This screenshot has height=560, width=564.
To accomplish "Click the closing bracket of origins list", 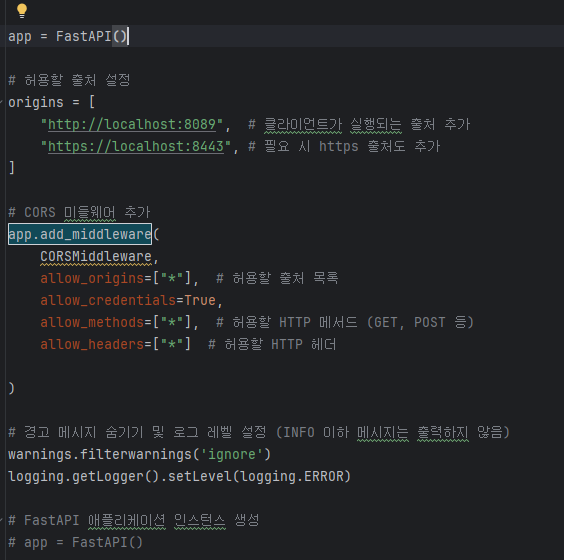I will [x=12, y=168].
